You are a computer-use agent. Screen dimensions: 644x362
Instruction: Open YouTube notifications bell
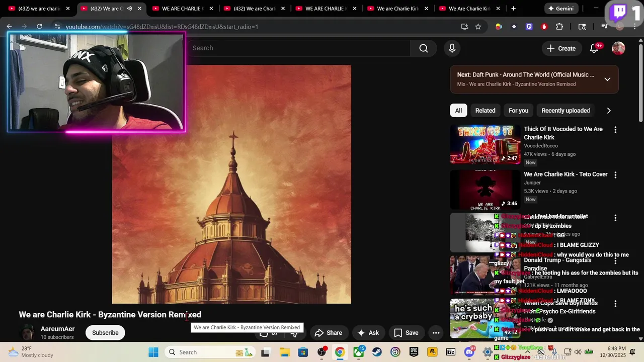point(594,48)
